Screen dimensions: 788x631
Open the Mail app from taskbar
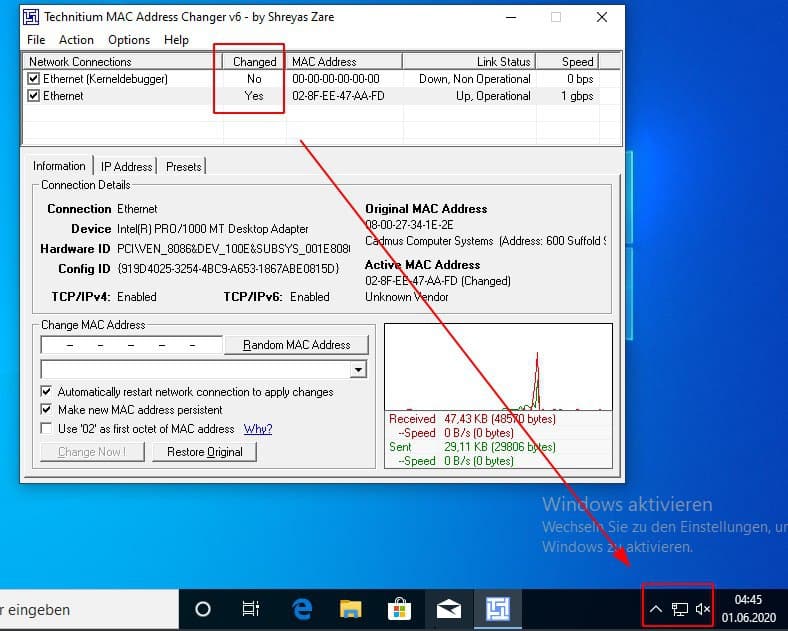(448, 609)
